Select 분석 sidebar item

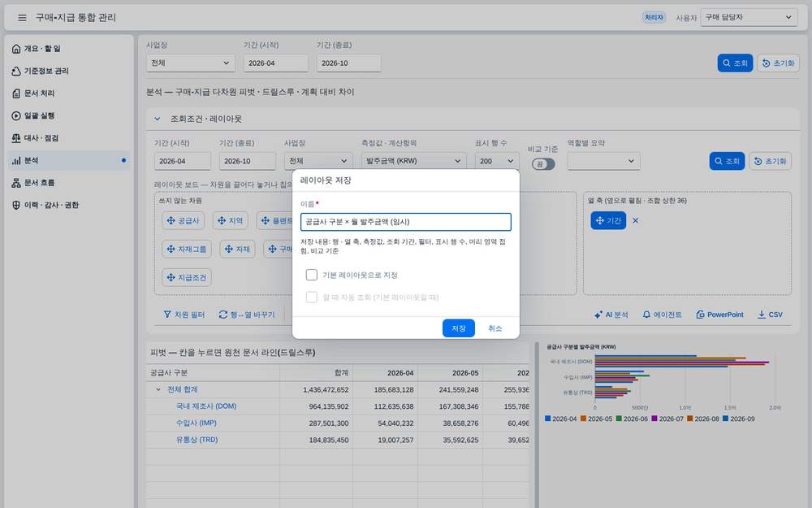[69, 160]
